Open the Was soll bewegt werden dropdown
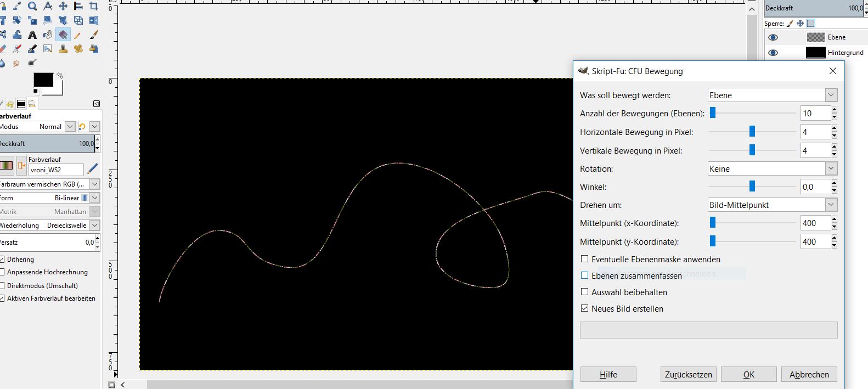868x389 pixels. point(773,95)
